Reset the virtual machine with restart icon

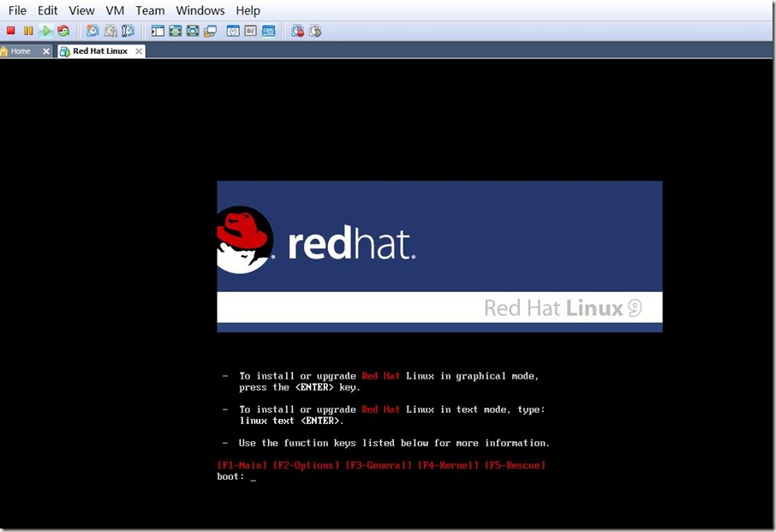click(x=63, y=31)
